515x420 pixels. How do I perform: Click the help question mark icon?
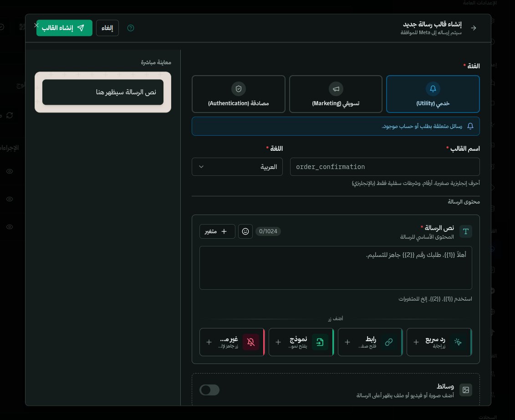pyautogui.click(x=130, y=28)
